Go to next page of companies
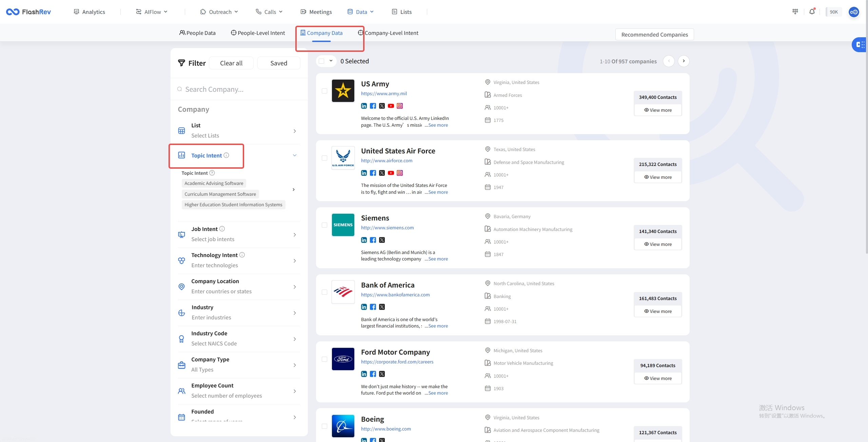The image size is (868, 442). coord(684,61)
